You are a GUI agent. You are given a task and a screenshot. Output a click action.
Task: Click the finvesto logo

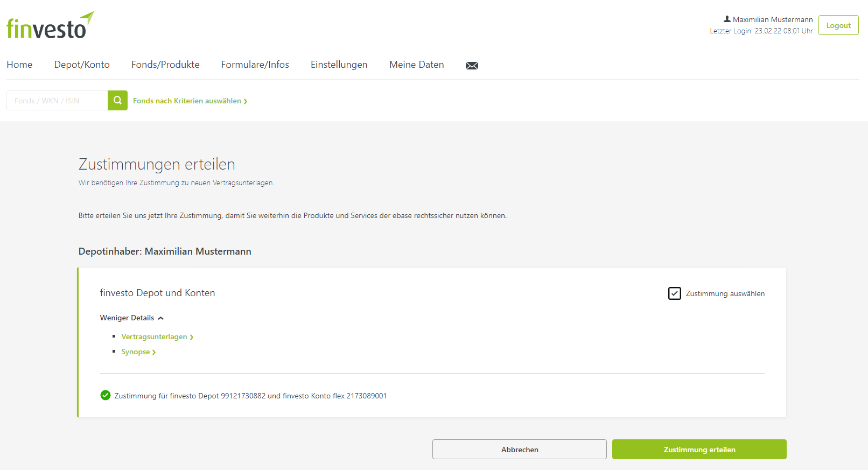[50, 25]
